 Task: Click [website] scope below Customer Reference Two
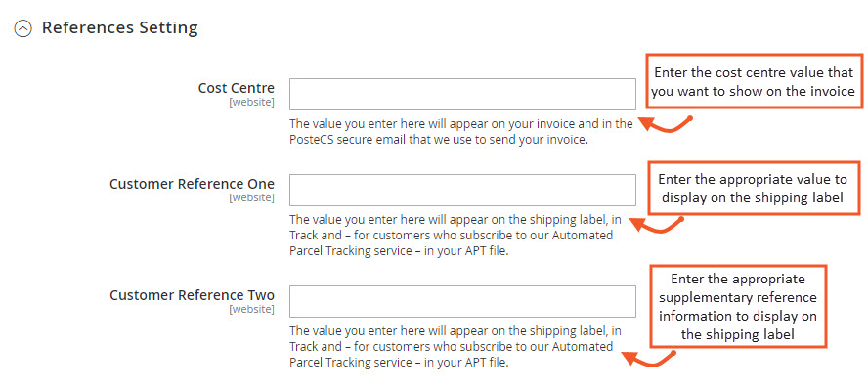pos(252,309)
